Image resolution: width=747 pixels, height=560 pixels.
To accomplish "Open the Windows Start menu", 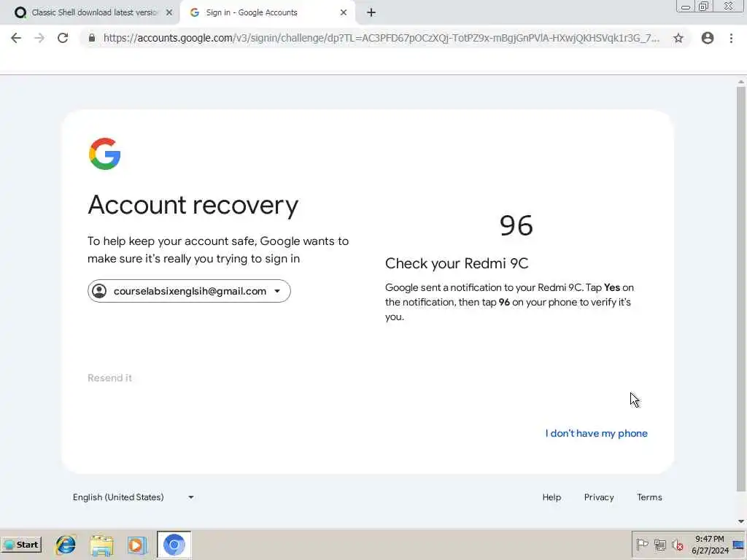I will point(21,544).
